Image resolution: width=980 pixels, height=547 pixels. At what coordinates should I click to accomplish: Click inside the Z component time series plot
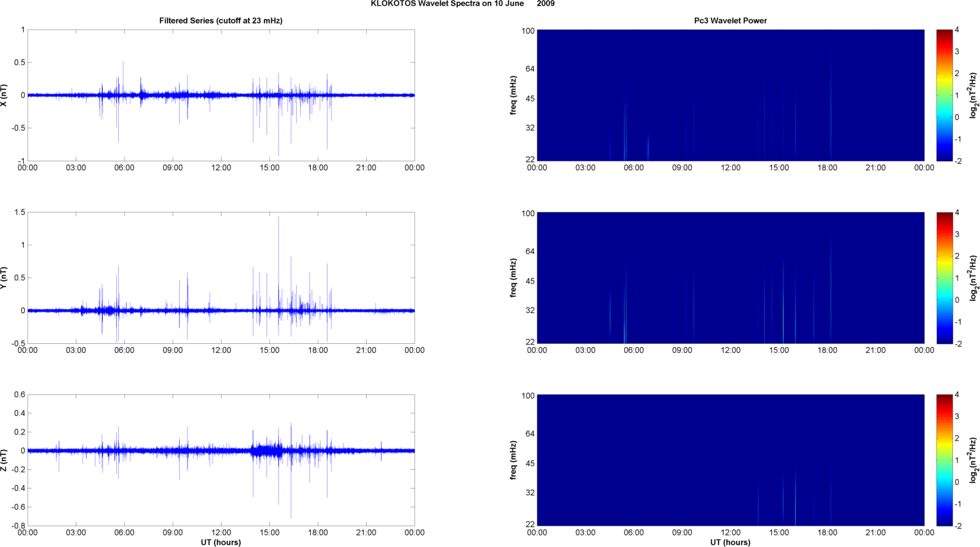coord(221,460)
